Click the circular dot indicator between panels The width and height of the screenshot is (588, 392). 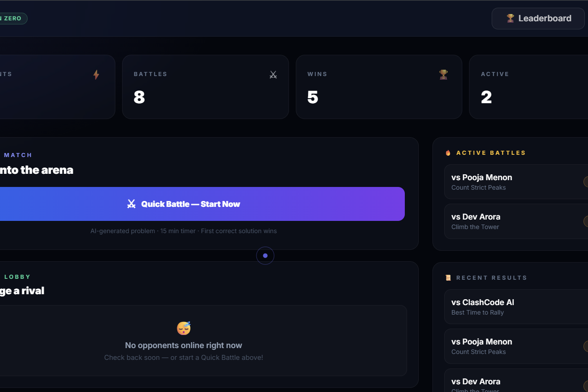click(x=265, y=256)
